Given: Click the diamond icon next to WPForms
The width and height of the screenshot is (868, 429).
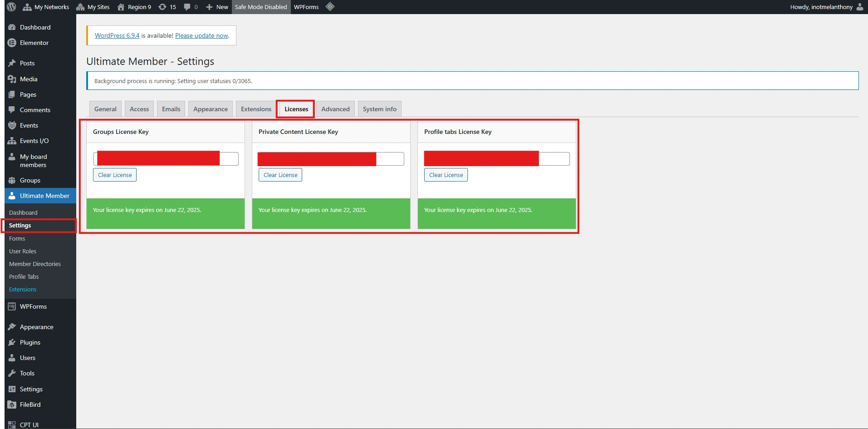Looking at the screenshot, I should pyautogui.click(x=330, y=7).
